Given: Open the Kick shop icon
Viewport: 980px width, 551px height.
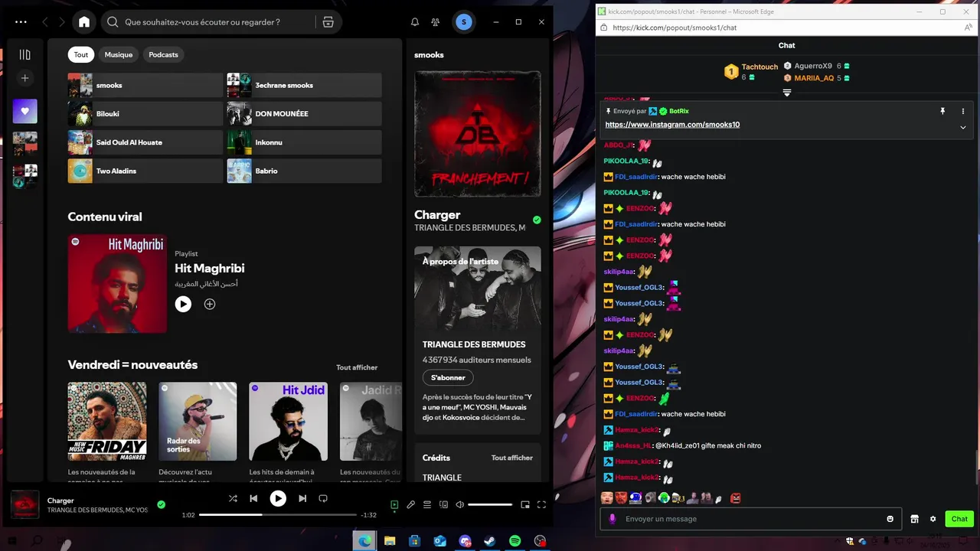Looking at the screenshot, I should [914, 519].
